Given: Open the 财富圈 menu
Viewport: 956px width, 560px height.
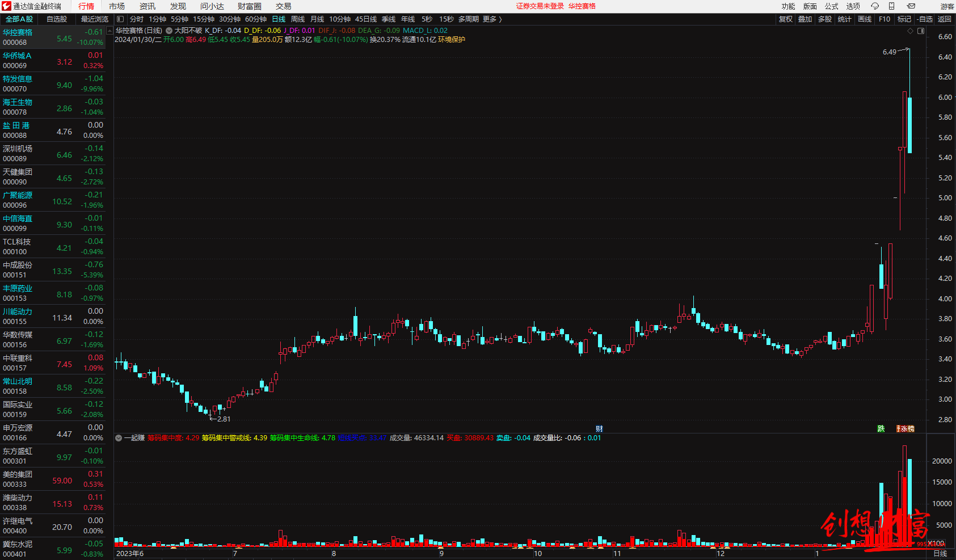Looking at the screenshot, I should tap(250, 6).
